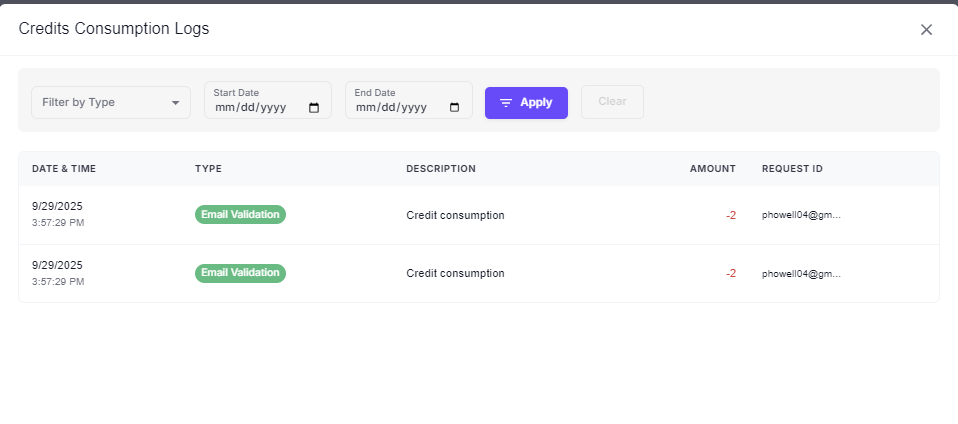Select the second row's Email Validation badge

240,273
